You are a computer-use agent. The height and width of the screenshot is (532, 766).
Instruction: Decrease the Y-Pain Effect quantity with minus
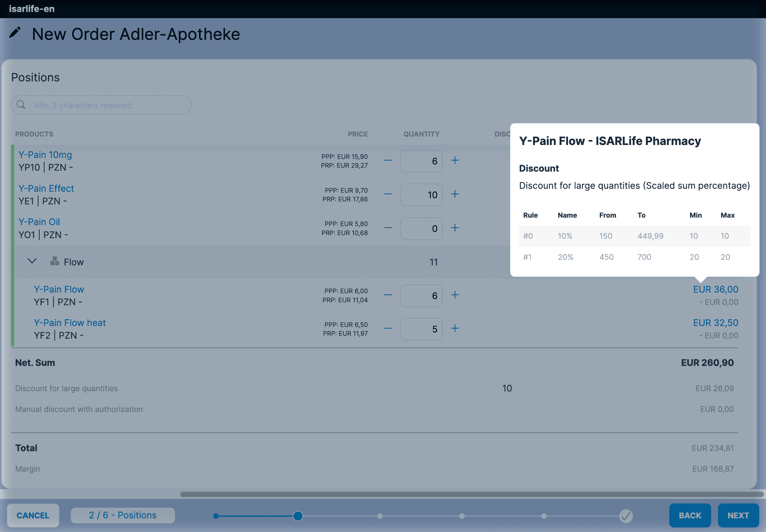click(x=388, y=194)
